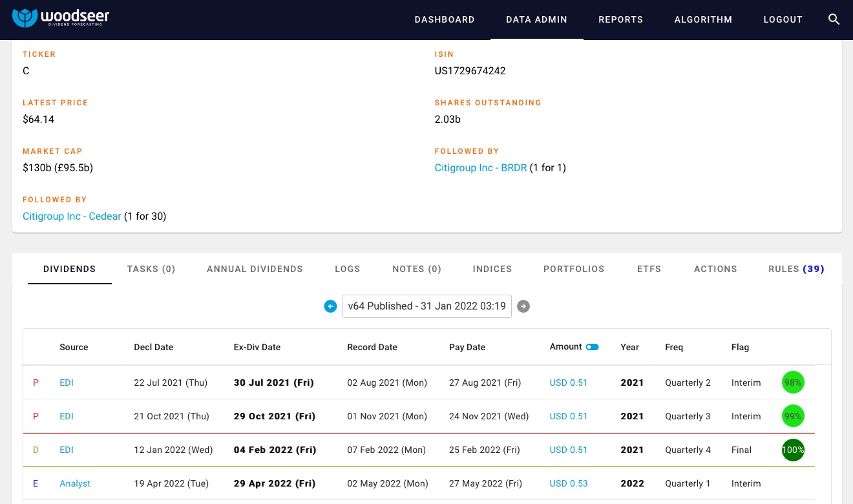This screenshot has height=504, width=853.
Task: Click ex-div date 30 Jul 2021 (Fri)
Action: [274, 383]
